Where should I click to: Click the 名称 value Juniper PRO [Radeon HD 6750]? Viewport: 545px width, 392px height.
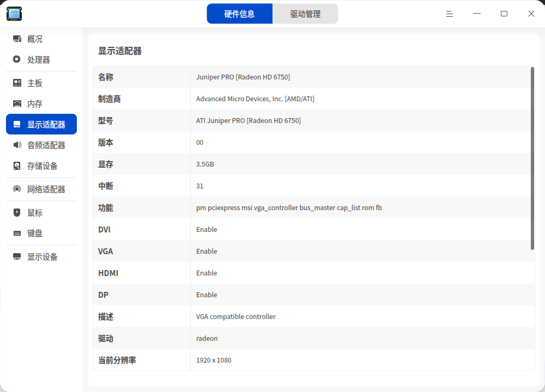tap(243, 77)
